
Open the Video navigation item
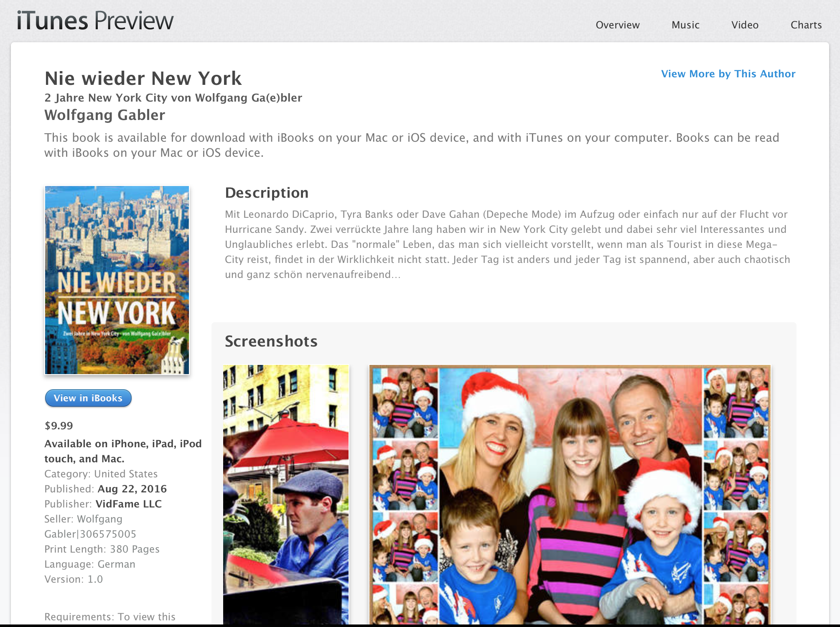pyautogui.click(x=745, y=25)
